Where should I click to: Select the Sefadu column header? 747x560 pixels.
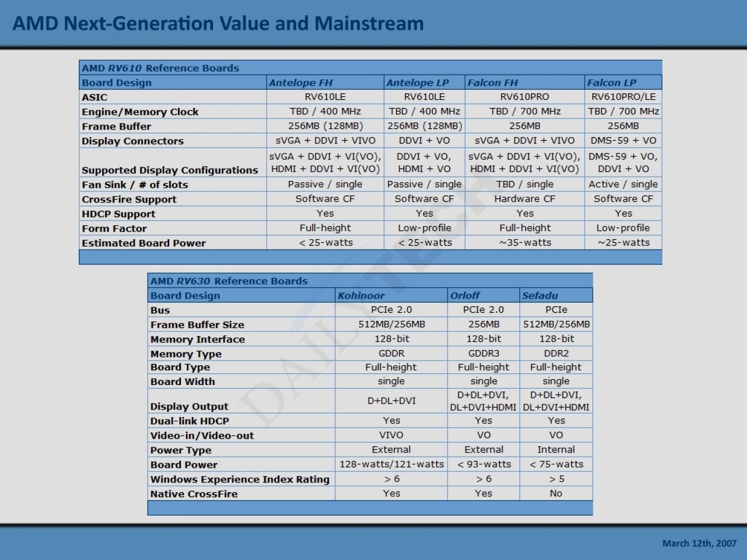[x=556, y=295]
